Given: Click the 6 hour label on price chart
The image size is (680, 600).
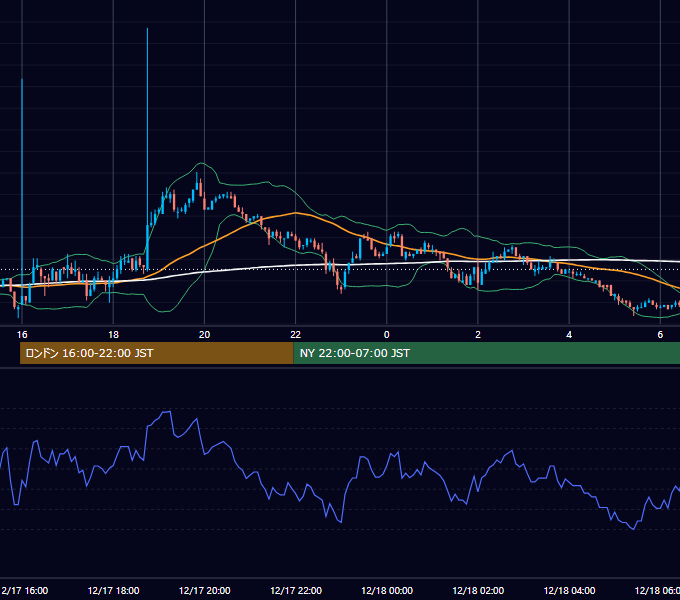Looking at the screenshot, I should 660,335.
